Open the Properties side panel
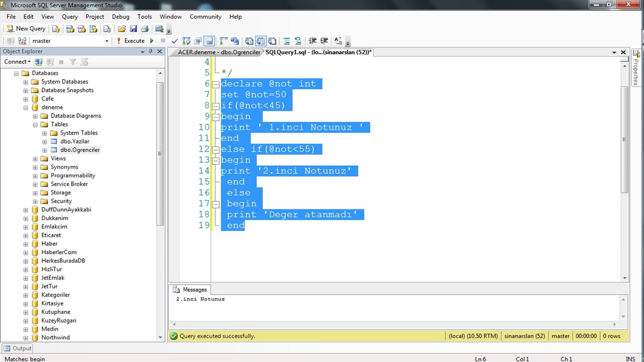644x362 pixels. click(x=636, y=67)
